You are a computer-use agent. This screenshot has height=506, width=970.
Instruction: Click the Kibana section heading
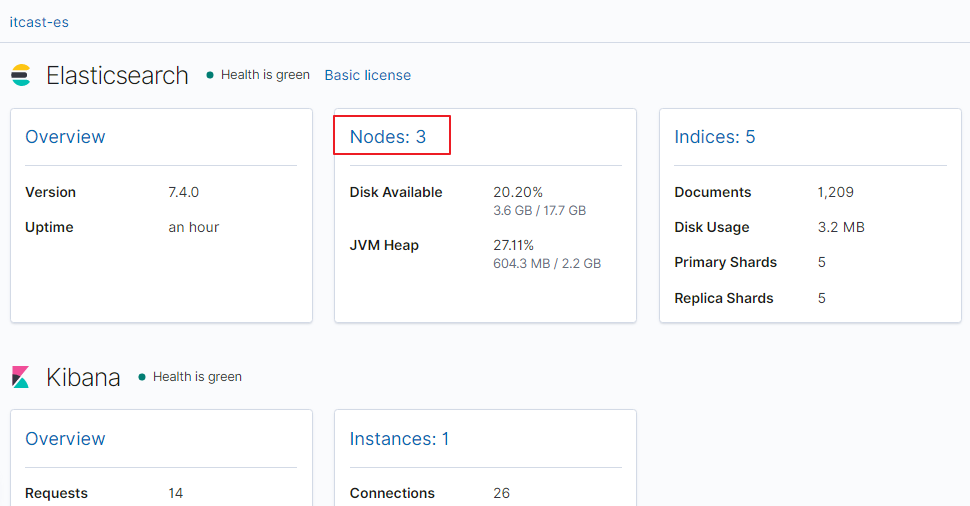83,377
